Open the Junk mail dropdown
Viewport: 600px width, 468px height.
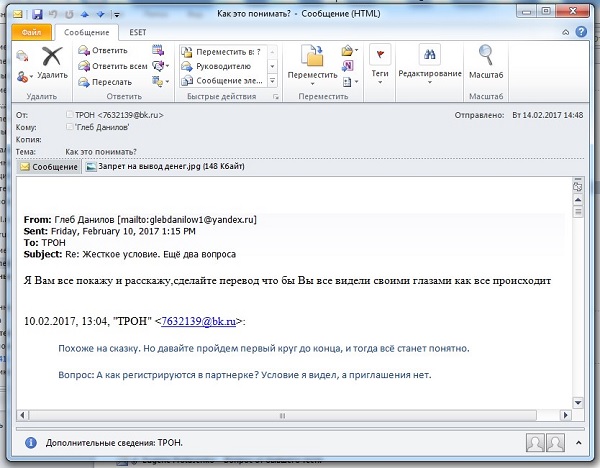(25, 77)
